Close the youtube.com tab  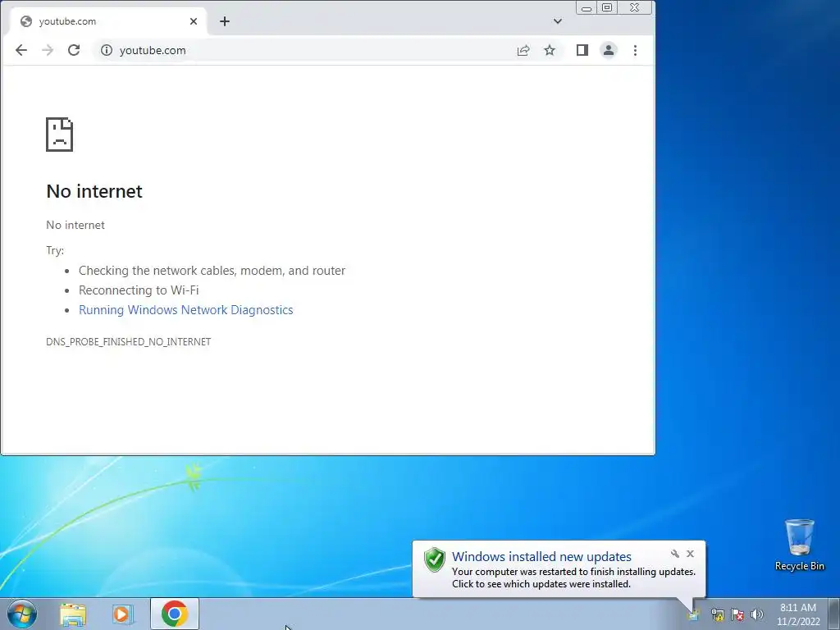(x=194, y=21)
